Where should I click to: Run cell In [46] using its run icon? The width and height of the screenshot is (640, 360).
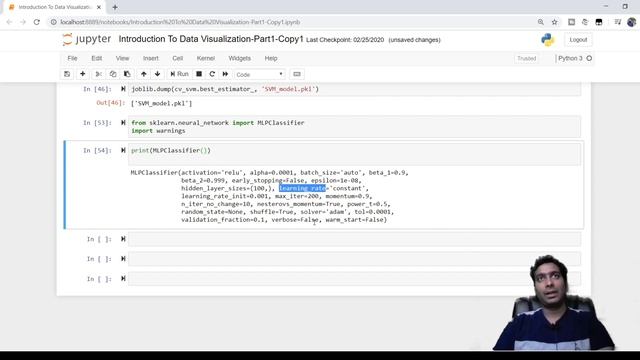123,89
